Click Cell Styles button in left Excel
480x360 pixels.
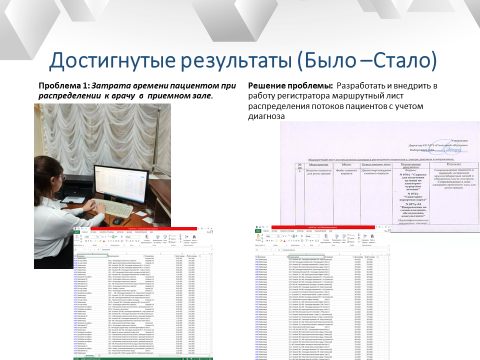[165, 239]
